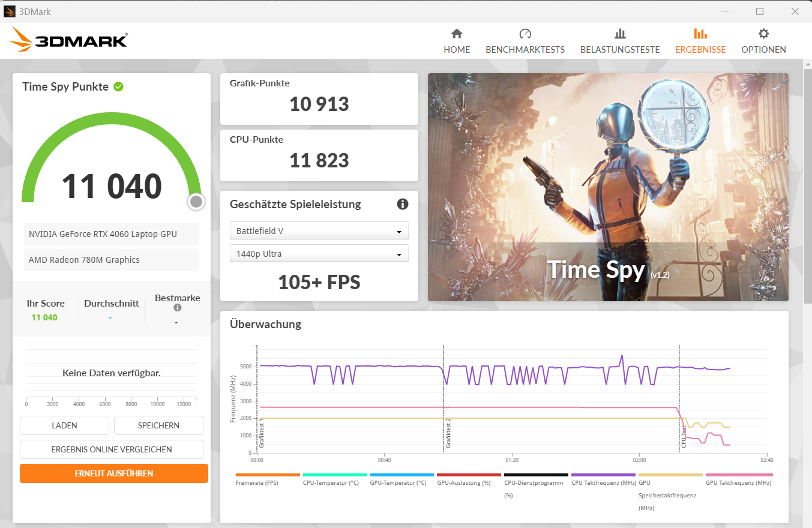This screenshot has width=812, height=528.
Task: Click the Speichern button
Action: tap(158, 425)
